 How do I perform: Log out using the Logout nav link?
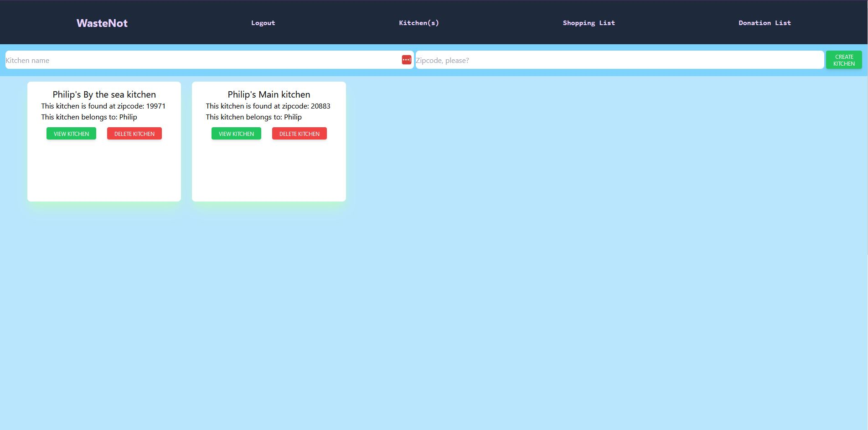(263, 23)
